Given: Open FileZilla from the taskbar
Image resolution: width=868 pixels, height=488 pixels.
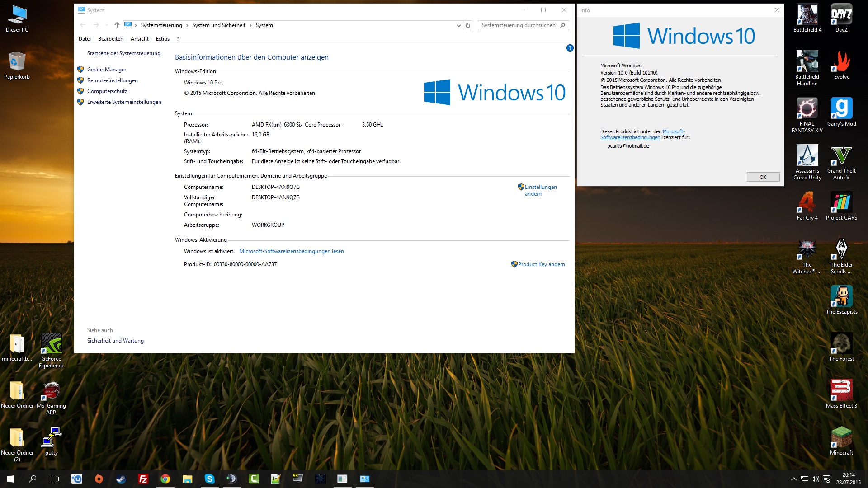Looking at the screenshot, I should click(143, 479).
